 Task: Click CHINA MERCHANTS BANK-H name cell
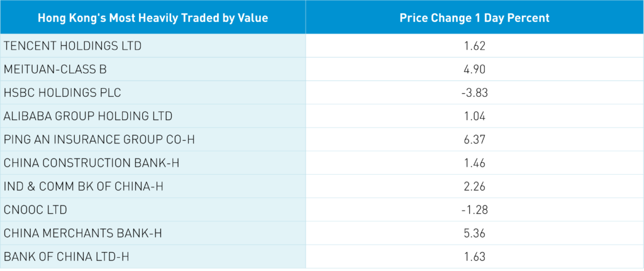pos(83,233)
